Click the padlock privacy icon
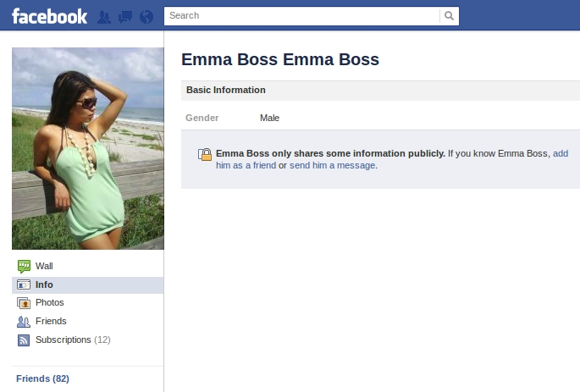 pyautogui.click(x=205, y=154)
